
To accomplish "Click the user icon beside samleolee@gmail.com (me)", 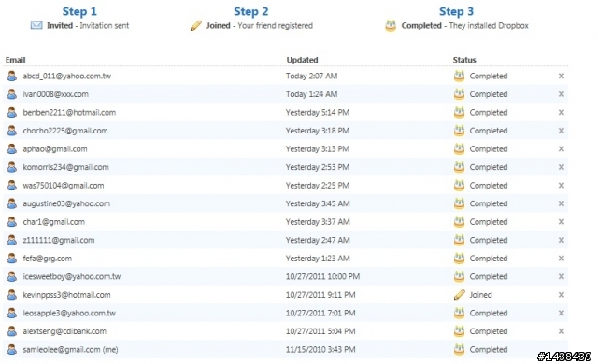I will point(12,349).
